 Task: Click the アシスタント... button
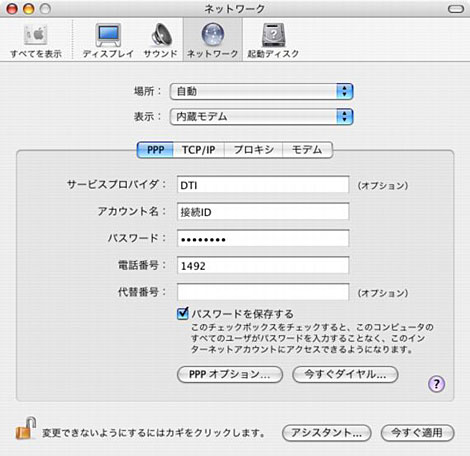click(327, 433)
